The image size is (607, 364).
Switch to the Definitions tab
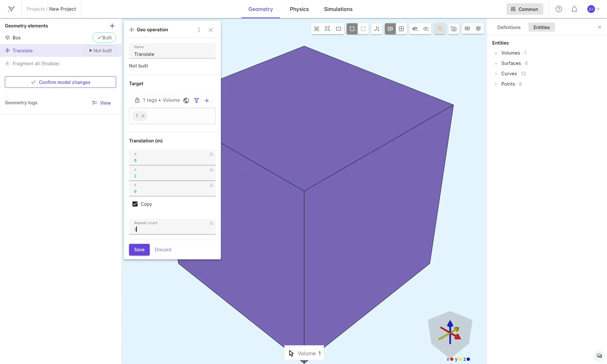point(509,27)
